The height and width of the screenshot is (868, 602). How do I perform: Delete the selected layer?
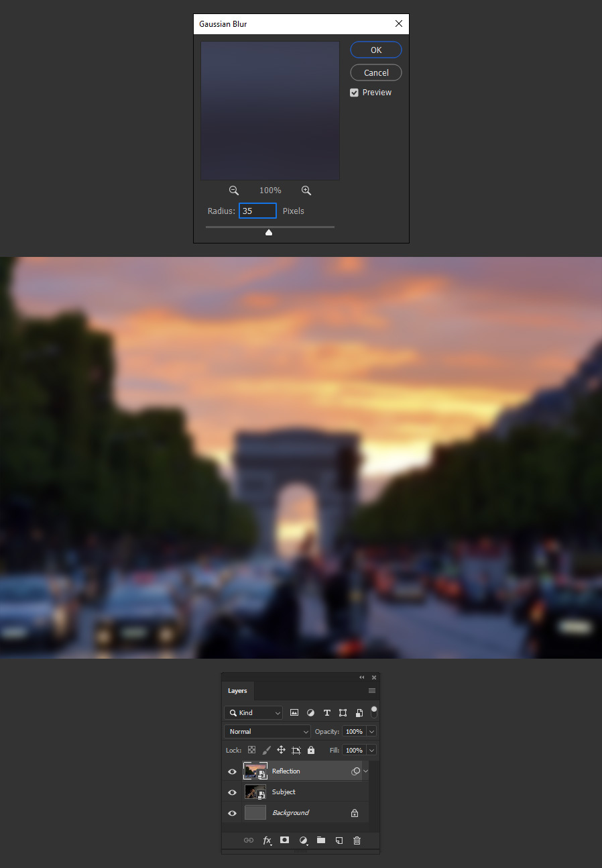tap(357, 840)
